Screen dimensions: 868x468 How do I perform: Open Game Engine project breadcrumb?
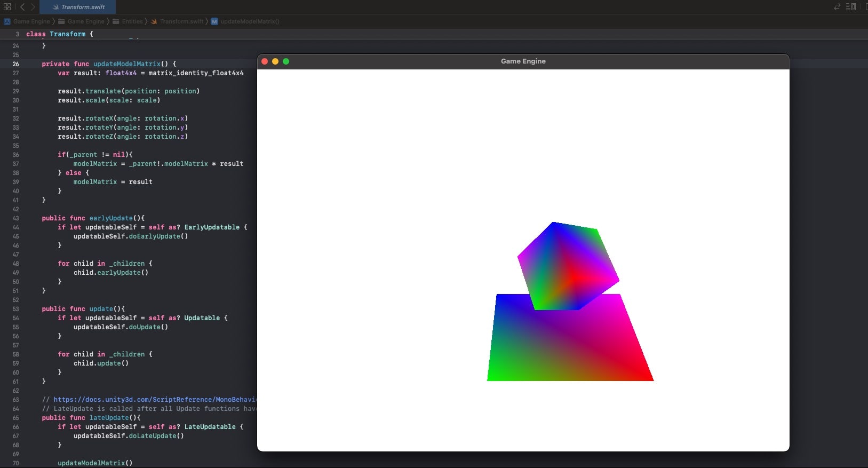[x=27, y=21]
